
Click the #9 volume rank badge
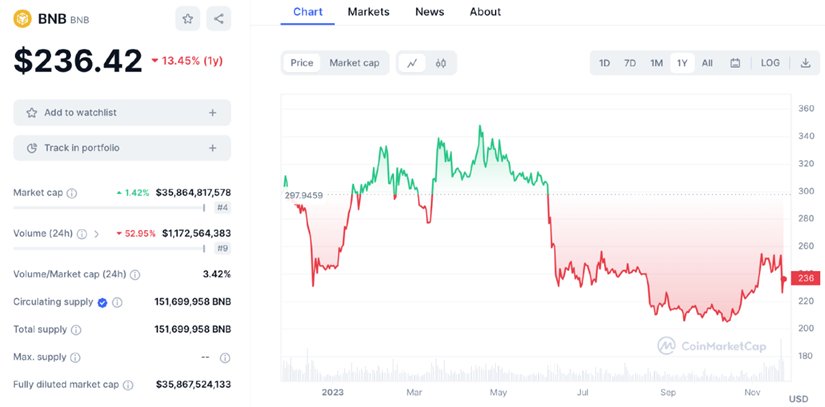[223, 248]
